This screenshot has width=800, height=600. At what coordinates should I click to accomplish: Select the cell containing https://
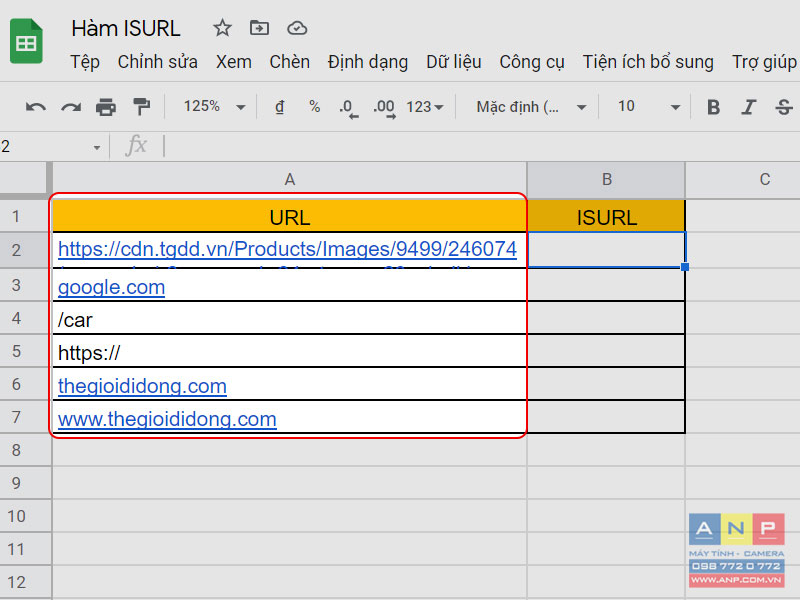tap(289, 352)
